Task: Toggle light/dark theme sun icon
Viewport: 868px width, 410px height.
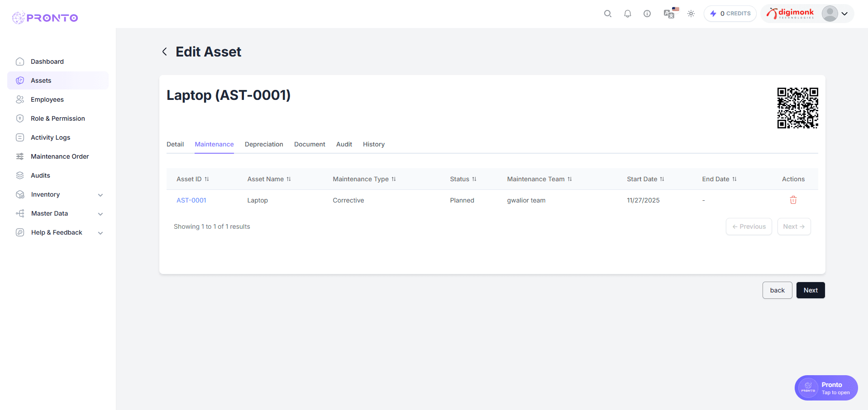Action: [x=691, y=14]
